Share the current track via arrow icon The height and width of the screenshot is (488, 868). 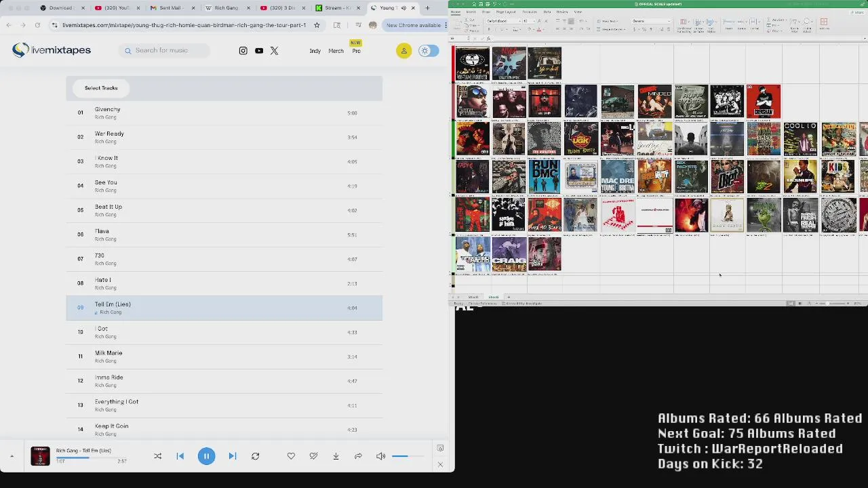[358, 456]
